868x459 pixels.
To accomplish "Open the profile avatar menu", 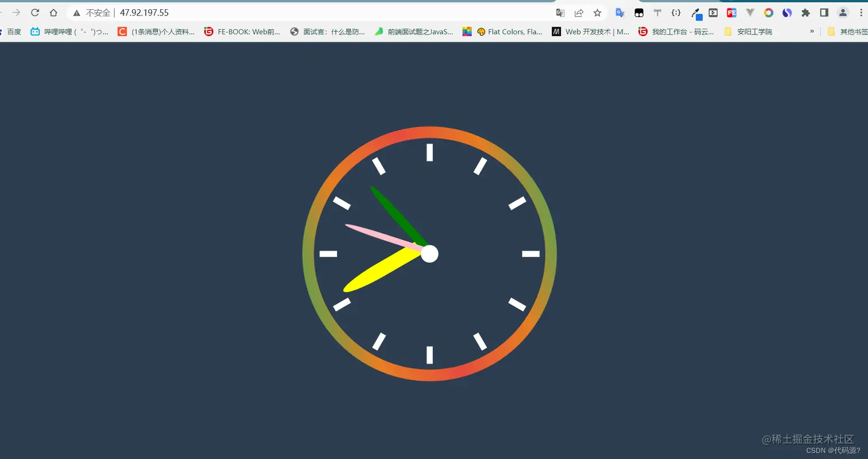I will [x=843, y=13].
